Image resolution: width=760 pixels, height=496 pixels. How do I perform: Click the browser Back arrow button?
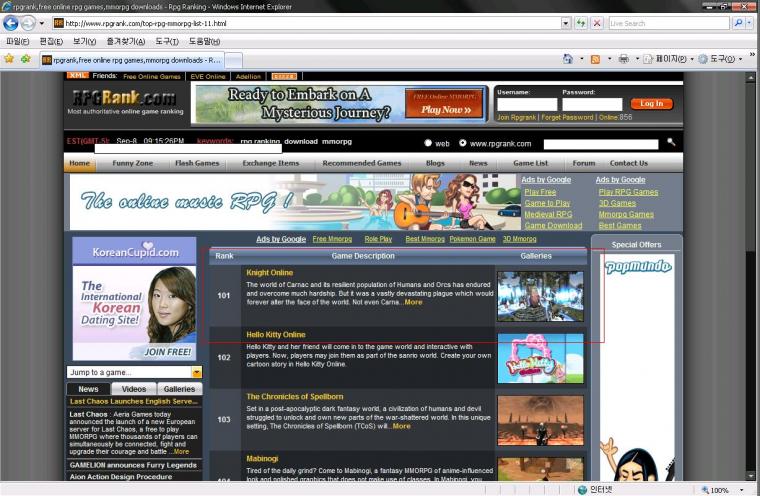click(x=11, y=23)
